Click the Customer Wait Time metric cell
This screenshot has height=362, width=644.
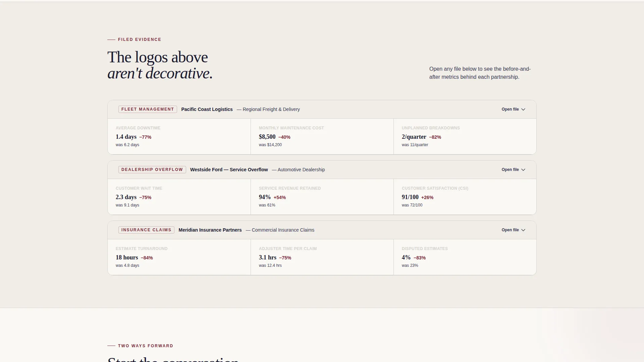pyautogui.click(x=179, y=197)
